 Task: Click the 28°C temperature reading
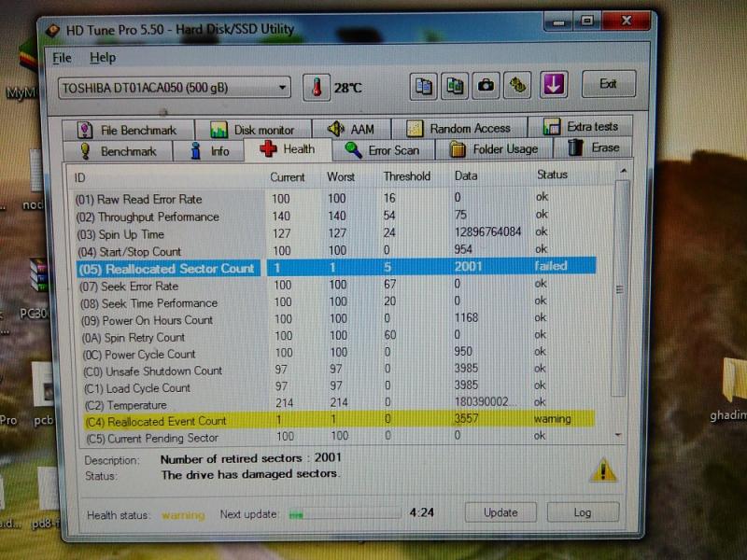pos(347,88)
